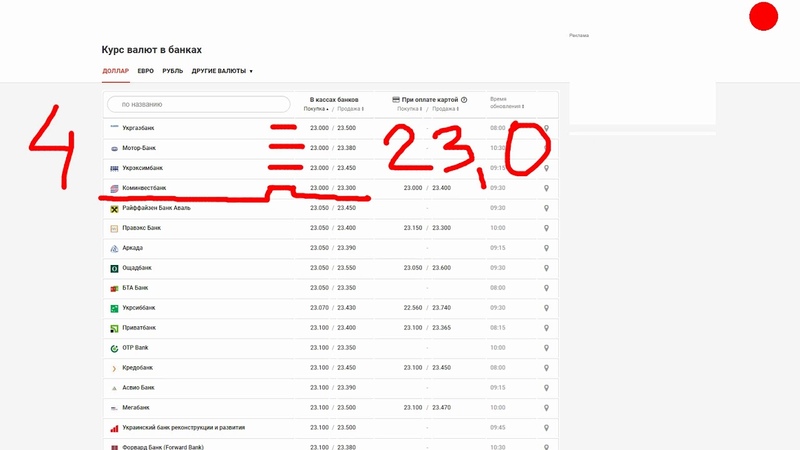The width and height of the screenshot is (800, 450).
Task: Sort card payment column by Продажа
Action: click(x=445, y=109)
